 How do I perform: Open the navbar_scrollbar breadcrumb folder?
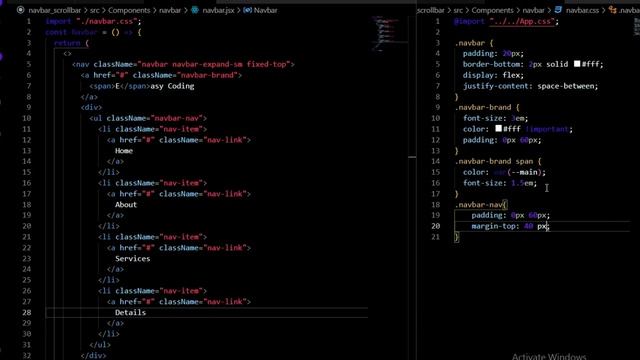tap(55, 11)
